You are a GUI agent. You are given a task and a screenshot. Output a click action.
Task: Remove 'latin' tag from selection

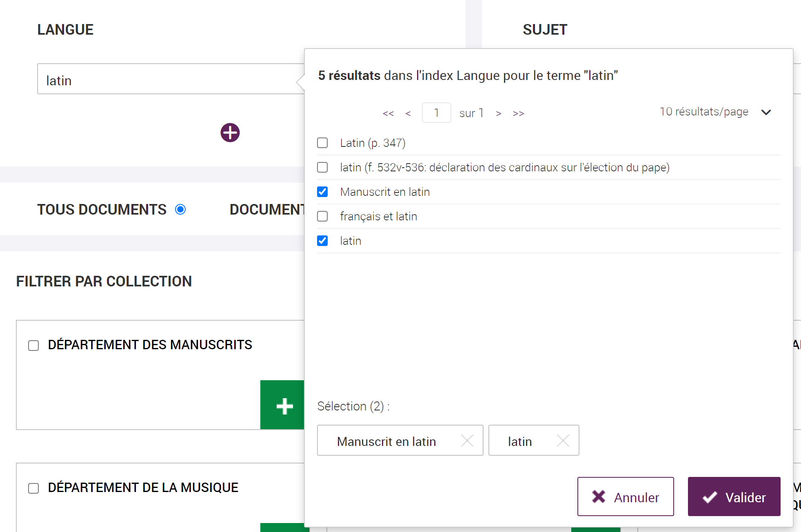(x=563, y=441)
